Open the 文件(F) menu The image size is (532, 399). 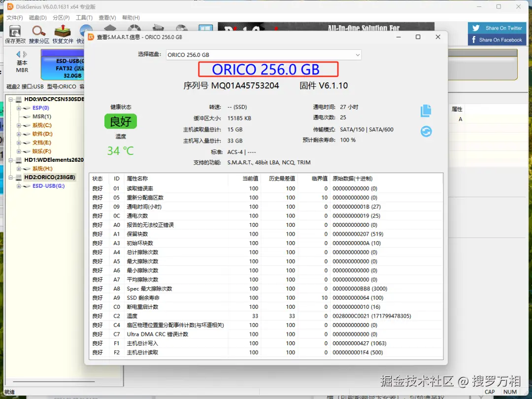pyautogui.click(x=15, y=18)
